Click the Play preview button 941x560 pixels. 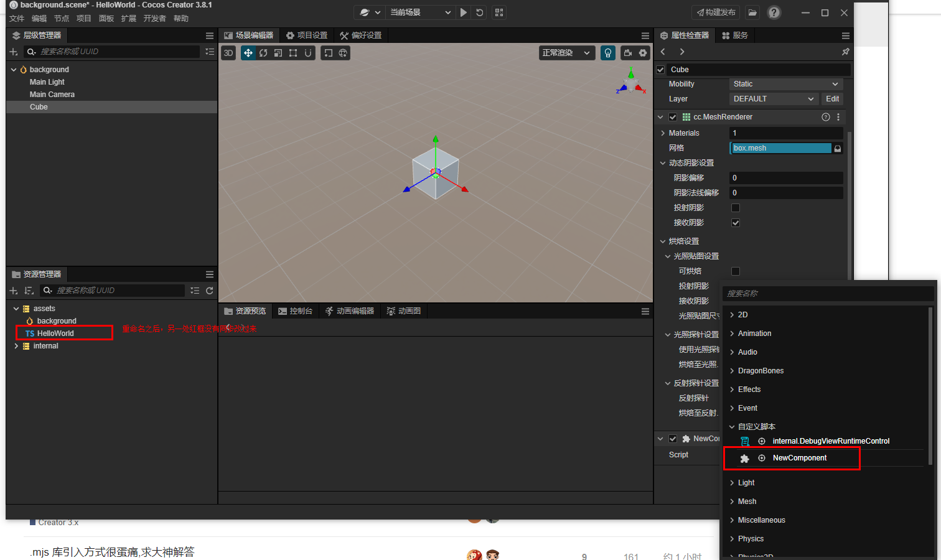(x=464, y=12)
